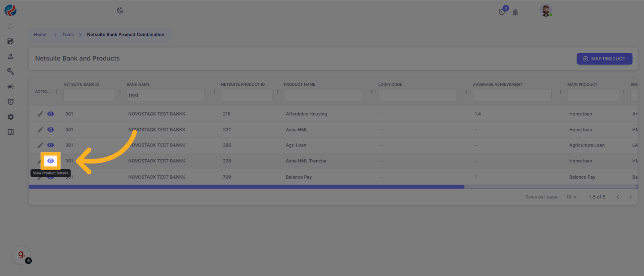
Task: Edit the Affordable Housing row
Action: click(x=40, y=114)
